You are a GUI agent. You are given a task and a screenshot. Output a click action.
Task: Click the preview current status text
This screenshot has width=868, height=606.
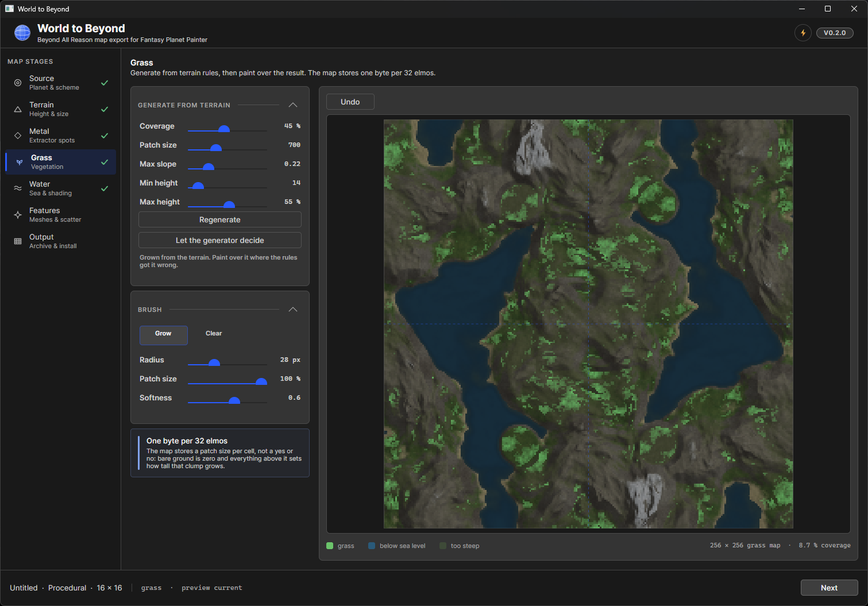coord(212,588)
